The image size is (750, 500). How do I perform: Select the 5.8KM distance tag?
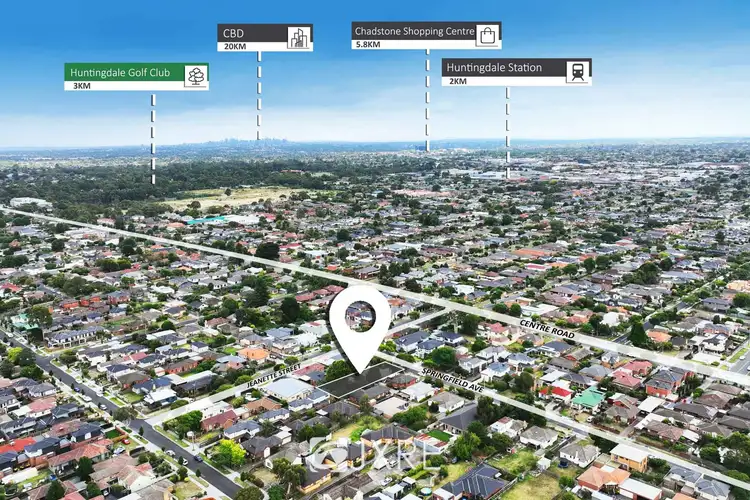(x=369, y=45)
